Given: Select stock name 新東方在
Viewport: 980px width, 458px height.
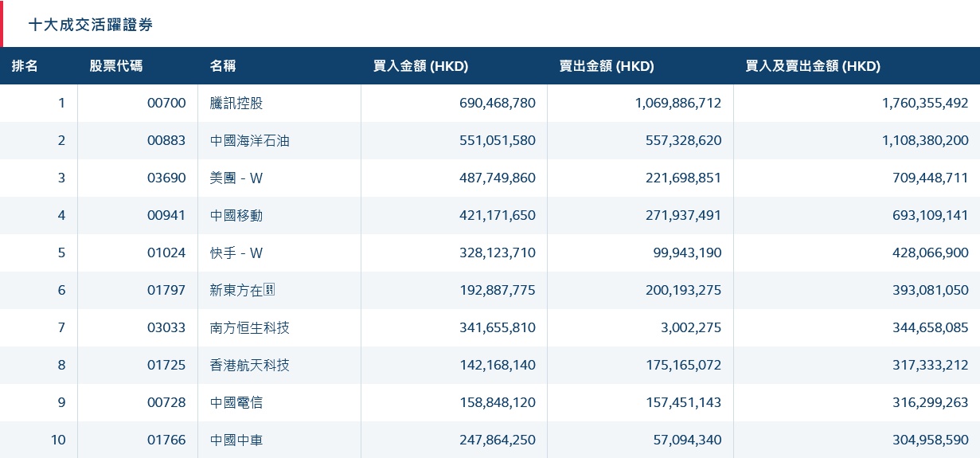Looking at the screenshot, I should (242, 290).
